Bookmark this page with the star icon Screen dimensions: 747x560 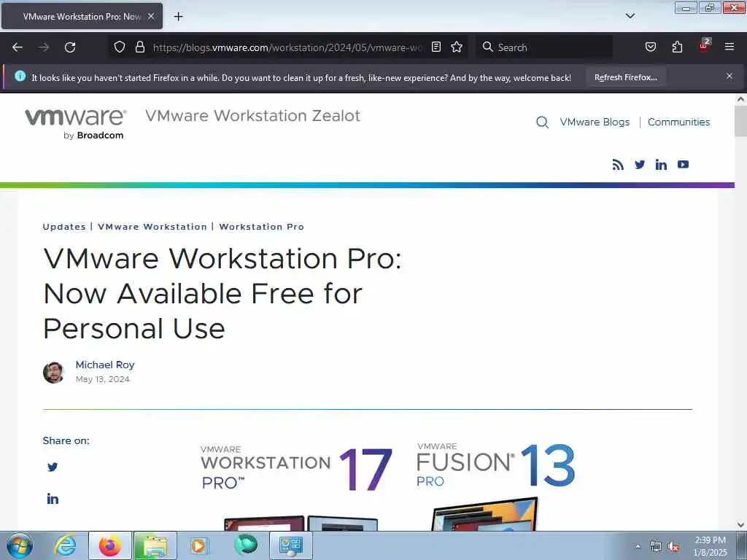point(457,47)
